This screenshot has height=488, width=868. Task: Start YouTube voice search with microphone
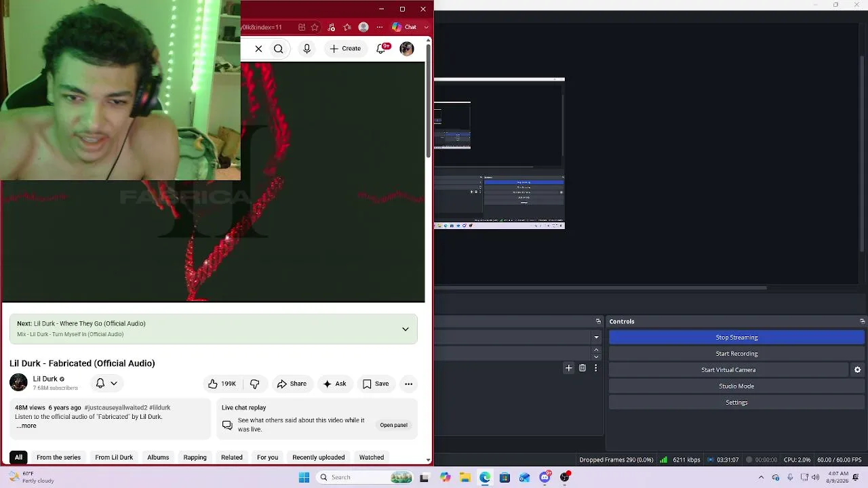click(307, 49)
